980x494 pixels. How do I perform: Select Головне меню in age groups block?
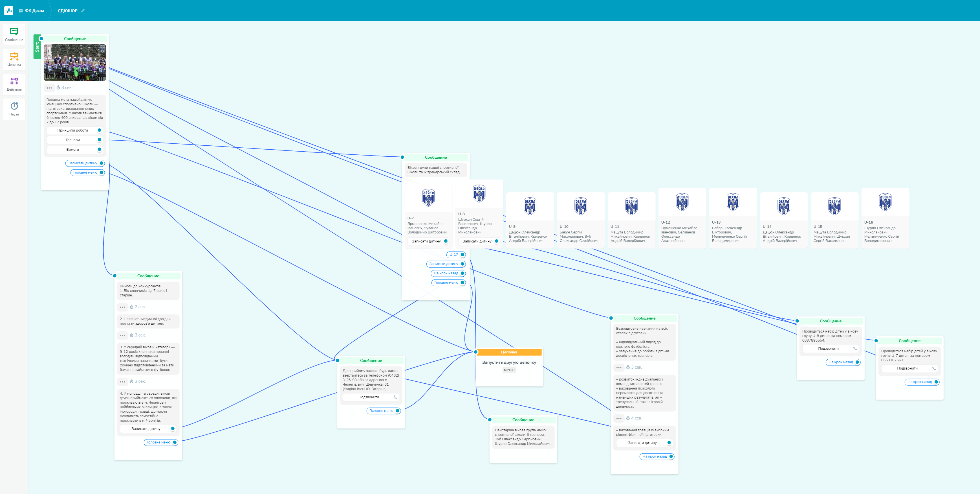point(448,283)
